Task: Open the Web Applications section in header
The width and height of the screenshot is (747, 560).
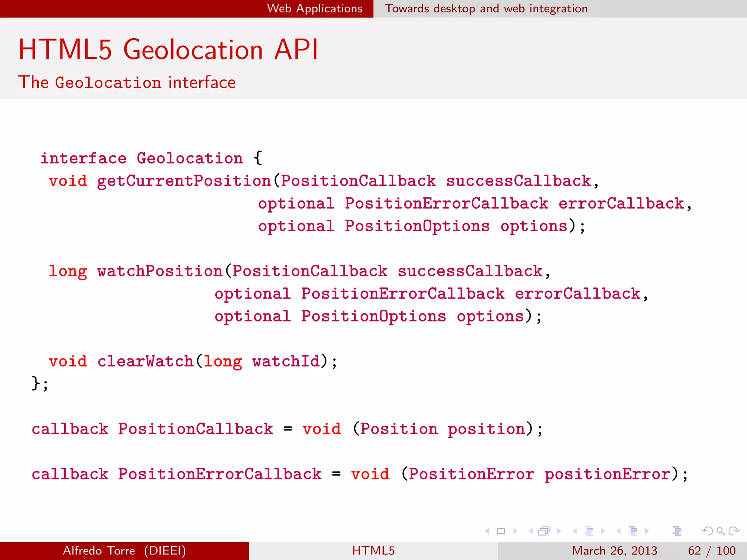Action: (315, 8)
